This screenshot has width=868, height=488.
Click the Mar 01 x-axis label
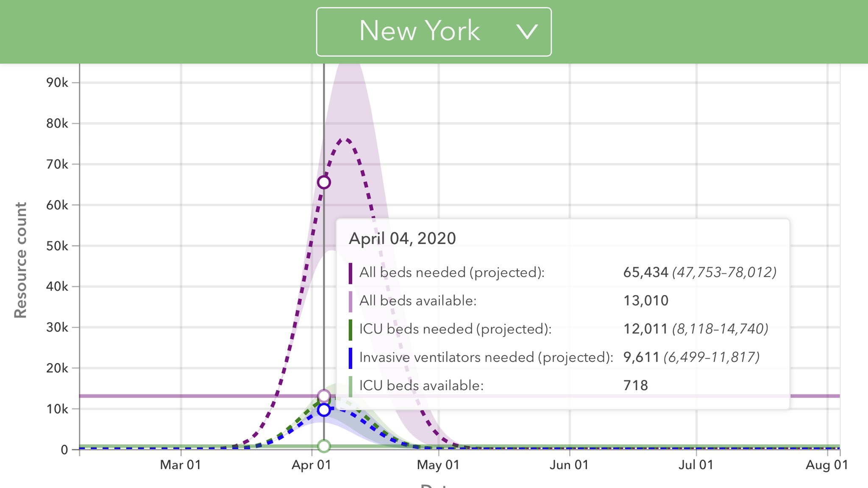[181, 465]
